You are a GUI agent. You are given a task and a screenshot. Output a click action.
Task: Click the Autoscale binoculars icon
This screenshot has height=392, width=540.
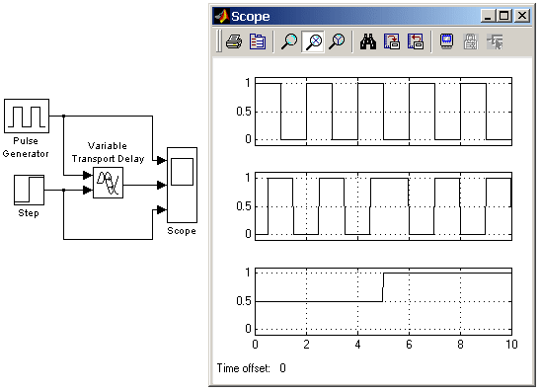click(368, 42)
